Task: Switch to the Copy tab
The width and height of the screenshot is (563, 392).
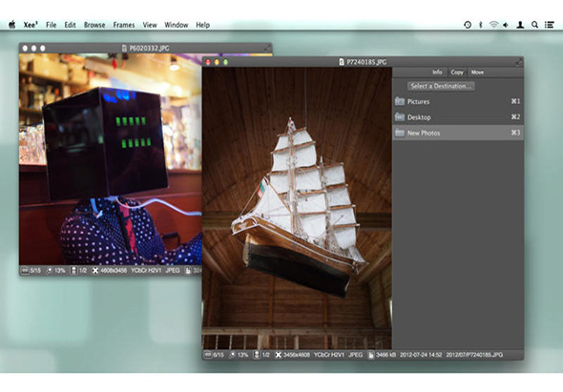Action: coord(457,72)
